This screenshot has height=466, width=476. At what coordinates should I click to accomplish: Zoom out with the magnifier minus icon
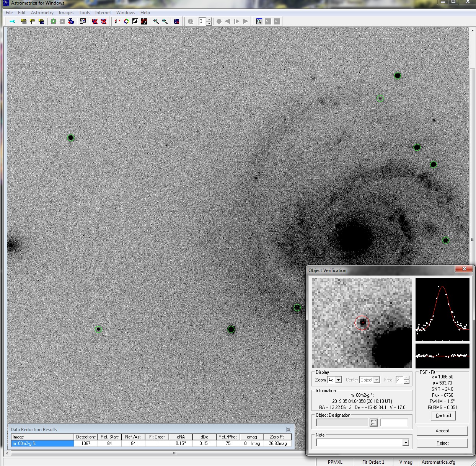(x=165, y=21)
